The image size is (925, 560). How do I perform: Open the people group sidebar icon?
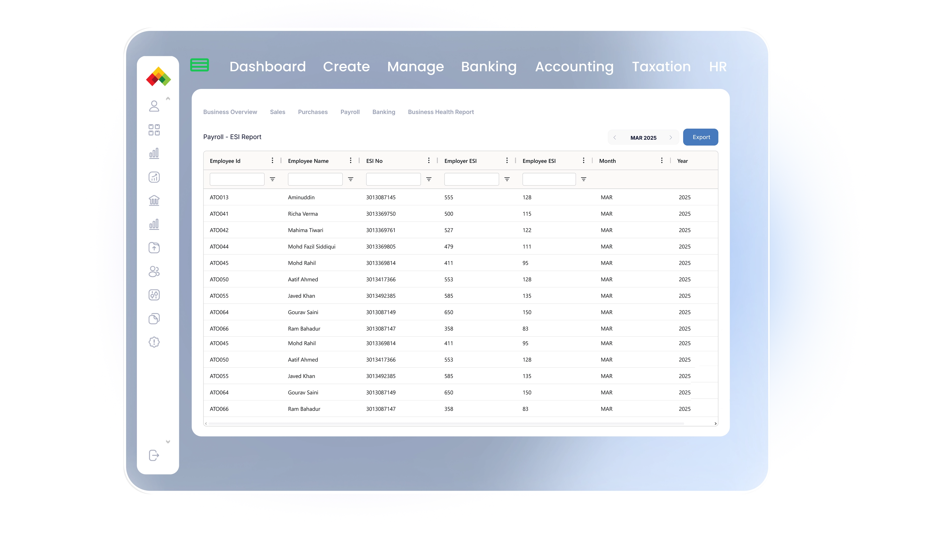tap(154, 271)
